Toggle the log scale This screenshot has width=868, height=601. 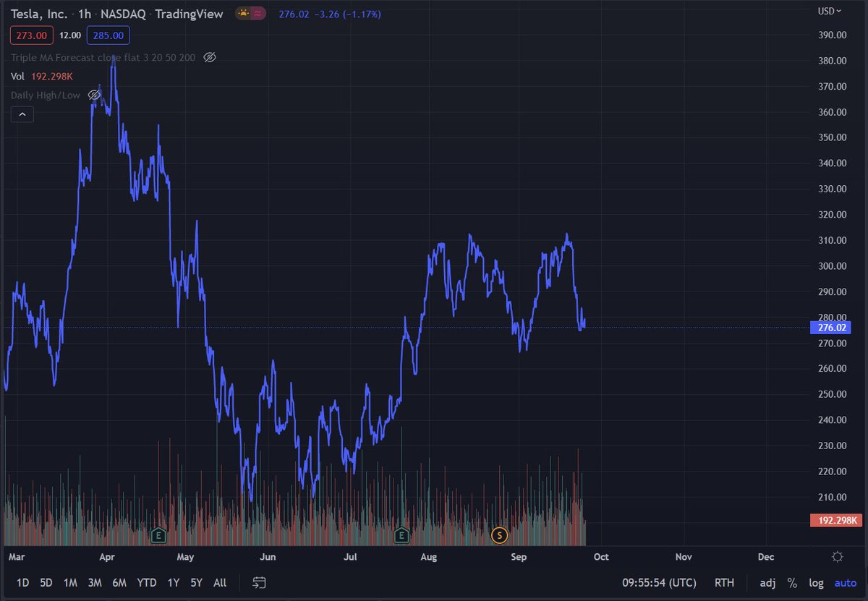816,583
